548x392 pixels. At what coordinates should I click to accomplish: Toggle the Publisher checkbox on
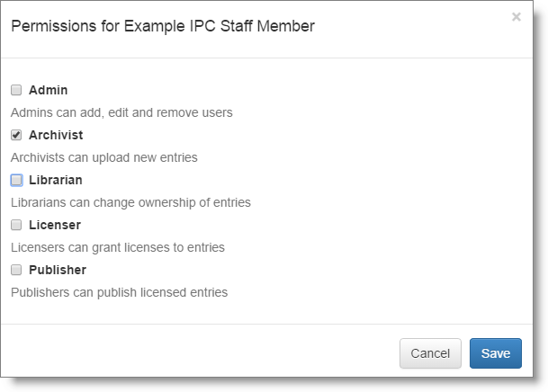(16, 270)
